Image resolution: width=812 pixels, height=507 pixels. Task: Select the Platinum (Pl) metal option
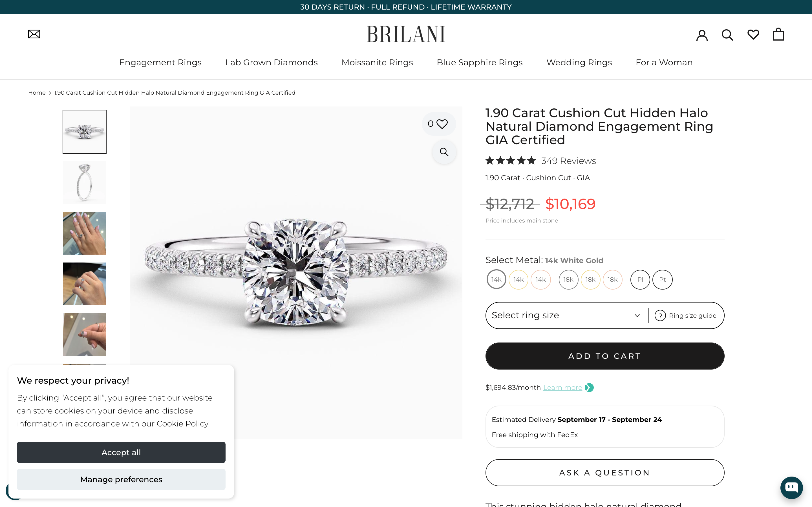tap(640, 279)
